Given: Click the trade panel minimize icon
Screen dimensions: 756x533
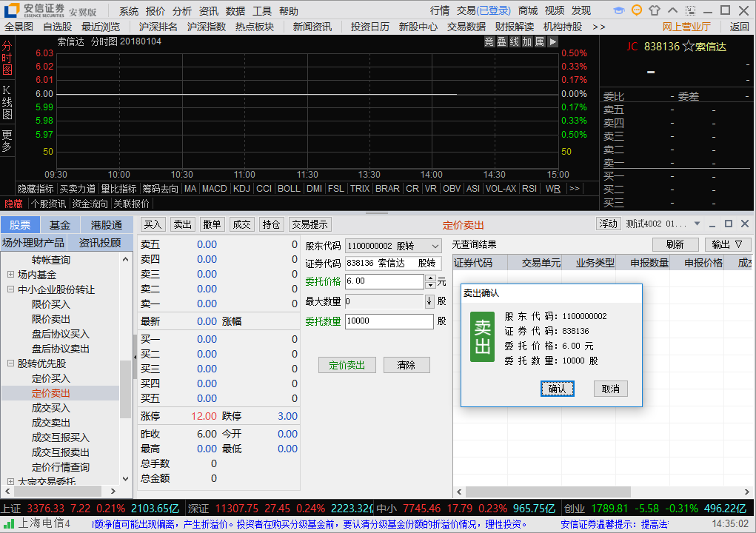Looking at the screenshot, I should pos(712,224).
